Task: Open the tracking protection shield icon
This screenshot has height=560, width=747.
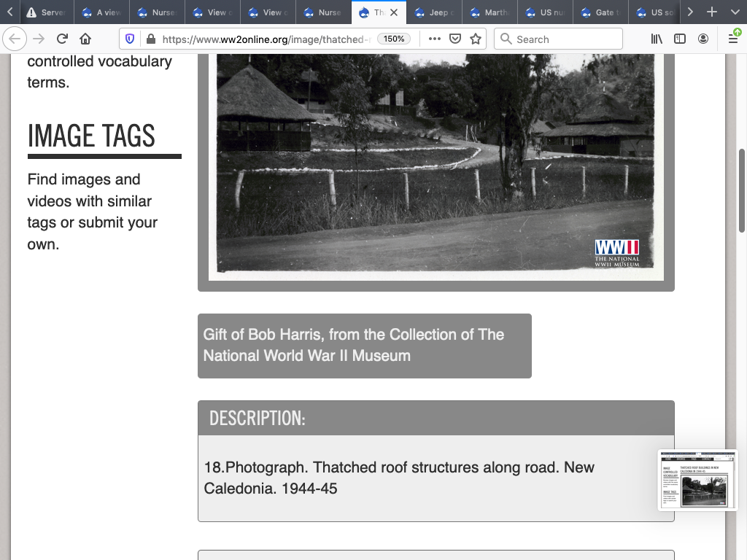Action: click(x=130, y=39)
